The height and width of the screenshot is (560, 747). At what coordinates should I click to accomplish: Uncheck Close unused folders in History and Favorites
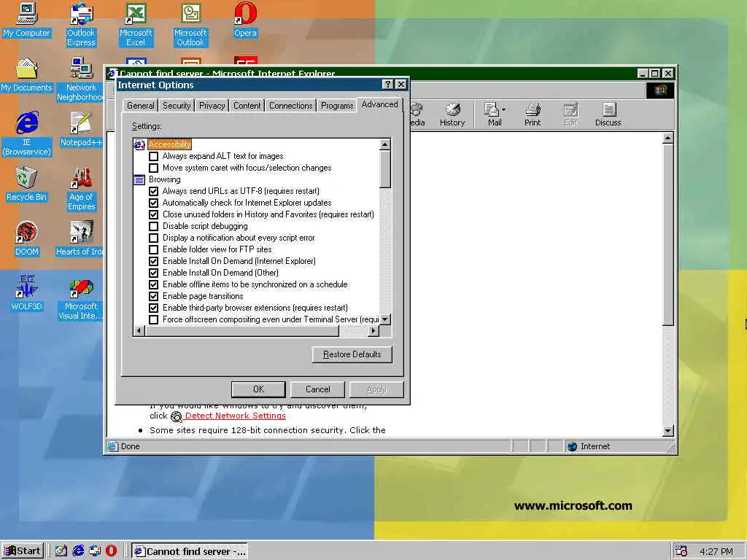[153, 215]
